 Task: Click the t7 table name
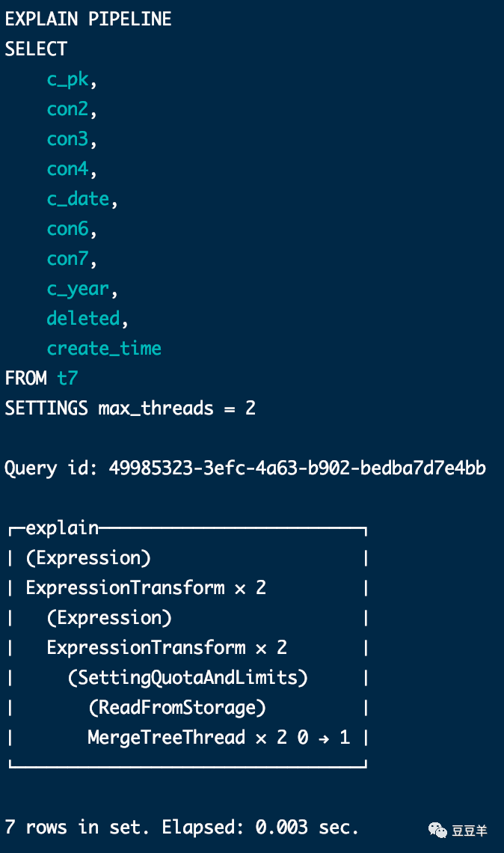(x=67, y=379)
